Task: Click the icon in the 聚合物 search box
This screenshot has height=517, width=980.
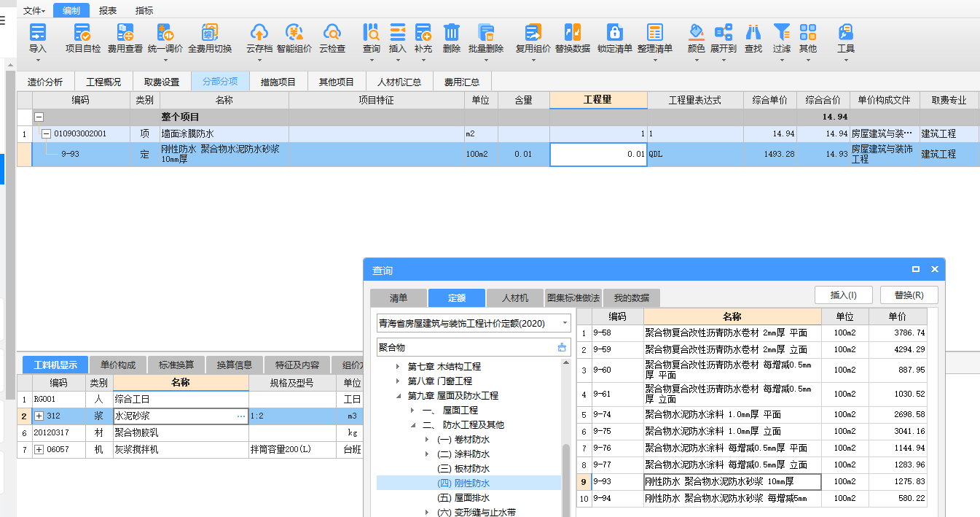Action: tap(562, 348)
